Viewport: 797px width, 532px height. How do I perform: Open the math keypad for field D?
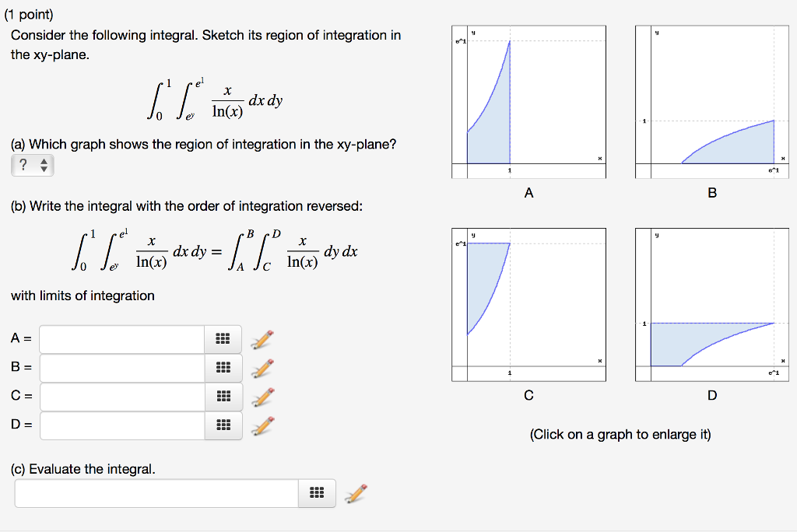pos(223,425)
